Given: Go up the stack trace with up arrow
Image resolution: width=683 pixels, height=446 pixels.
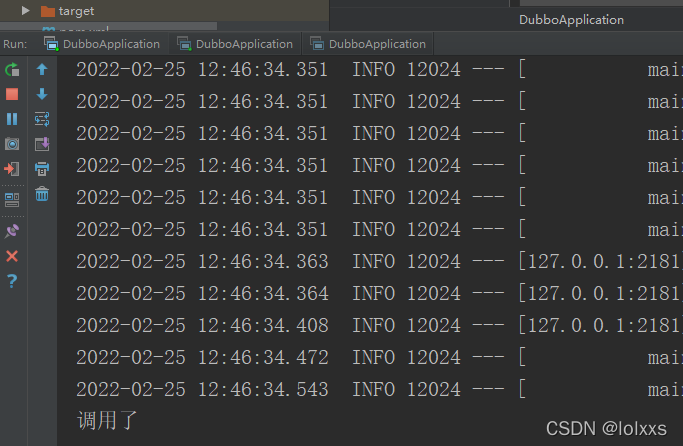Looking at the screenshot, I should coord(42,69).
